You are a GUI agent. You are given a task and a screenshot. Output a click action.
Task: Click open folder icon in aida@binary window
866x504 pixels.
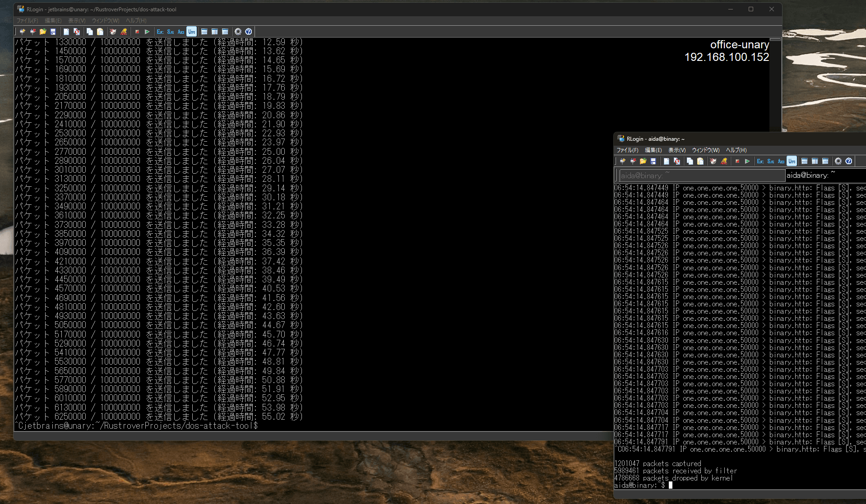coord(643,161)
